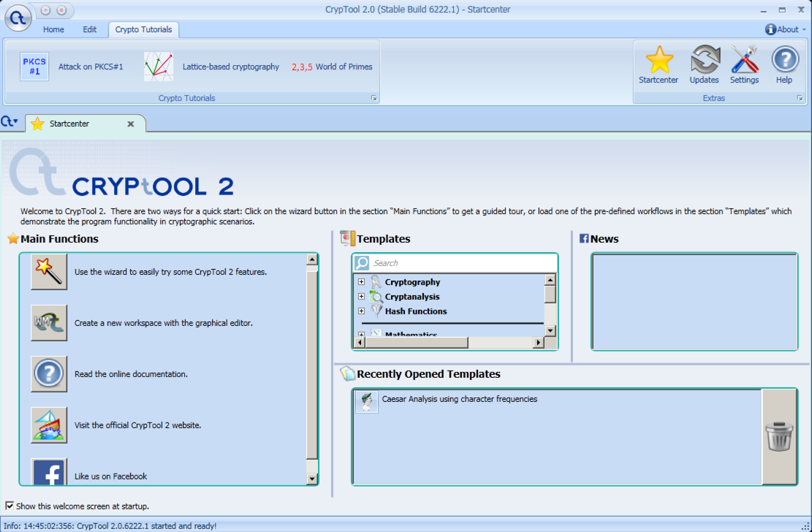Switch to the Home ribbon tab
The height and width of the screenshot is (532, 812).
coord(53,29)
